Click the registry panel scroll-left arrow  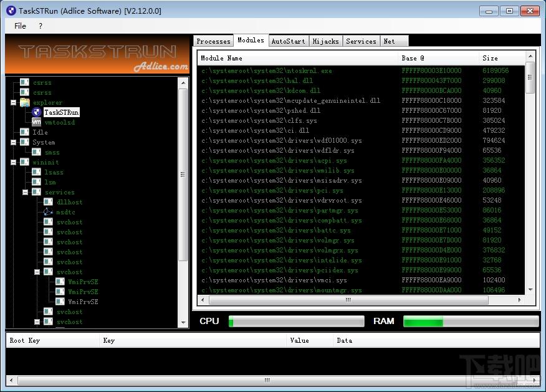pos(11,380)
